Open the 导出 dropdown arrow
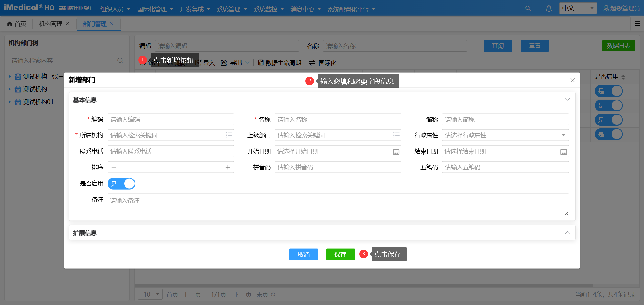This screenshot has width=644, height=305. (247, 63)
